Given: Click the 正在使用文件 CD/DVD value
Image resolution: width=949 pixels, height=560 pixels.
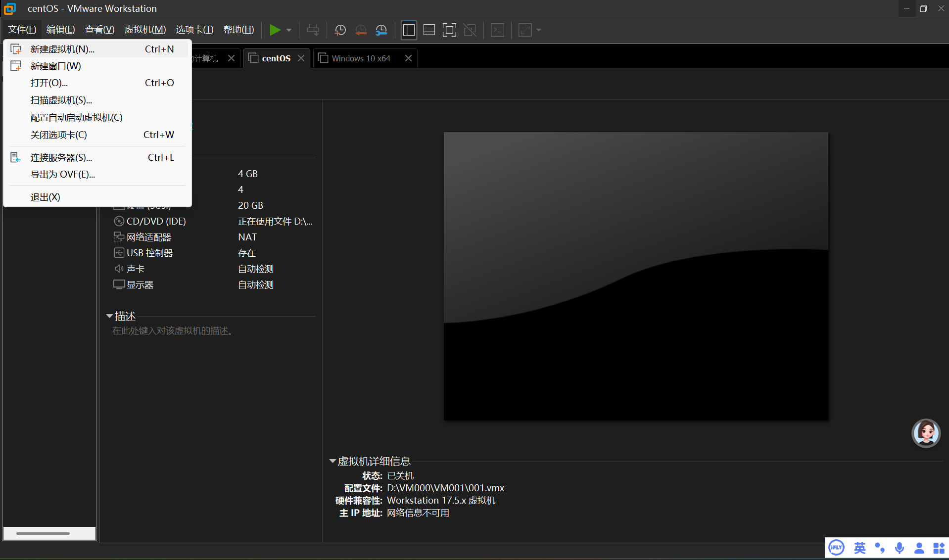Looking at the screenshot, I should pos(275,221).
